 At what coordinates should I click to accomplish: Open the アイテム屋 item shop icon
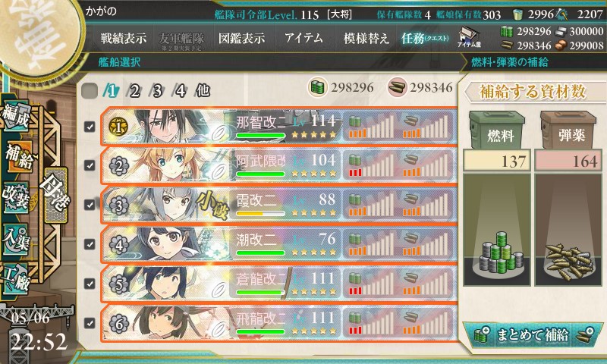pos(469,37)
